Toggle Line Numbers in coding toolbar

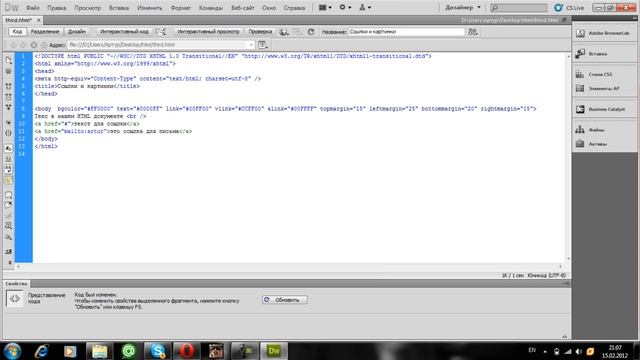pos(9,149)
